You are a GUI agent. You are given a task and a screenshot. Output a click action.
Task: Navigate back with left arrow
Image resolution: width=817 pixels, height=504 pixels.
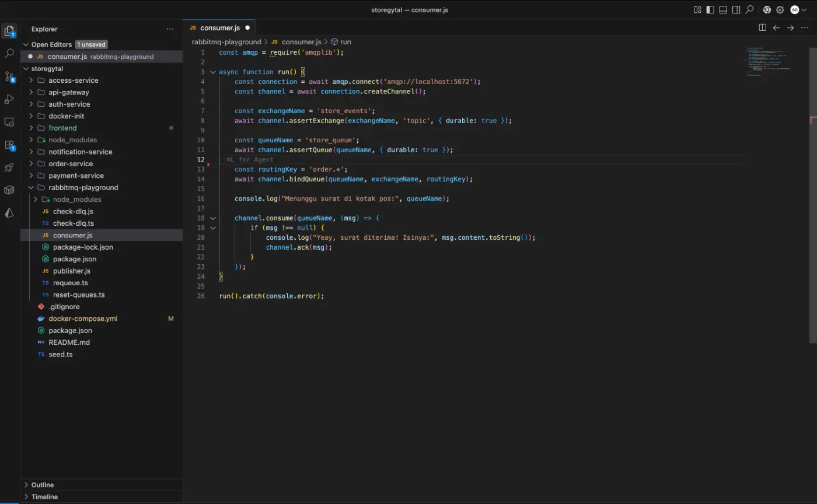[x=776, y=27]
